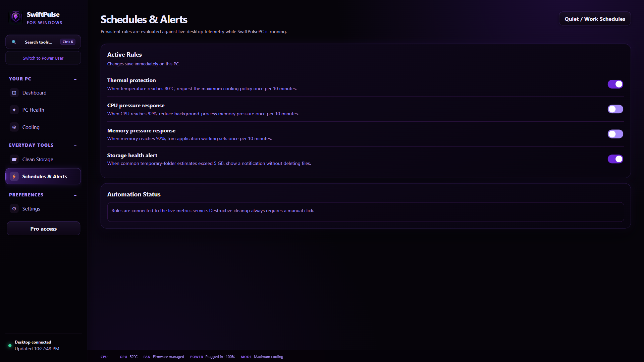Click the Thermal protection rule title

[x=131, y=80]
